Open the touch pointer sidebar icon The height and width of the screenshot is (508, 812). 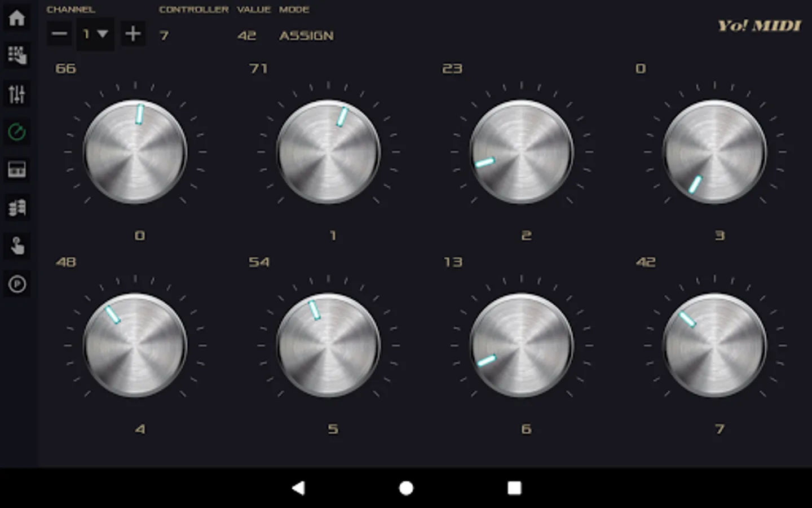pos(17,246)
